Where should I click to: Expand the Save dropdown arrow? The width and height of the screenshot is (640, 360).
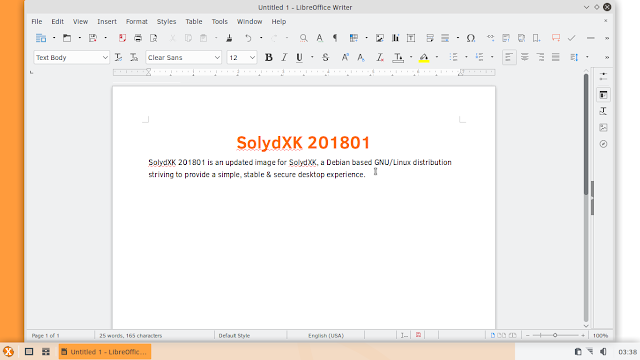tap(105, 38)
